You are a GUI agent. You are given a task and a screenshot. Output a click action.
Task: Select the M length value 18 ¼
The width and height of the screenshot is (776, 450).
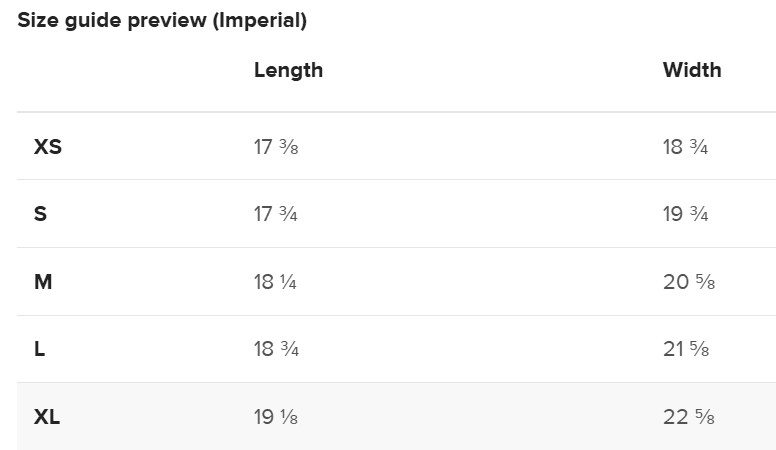point(275,282)
